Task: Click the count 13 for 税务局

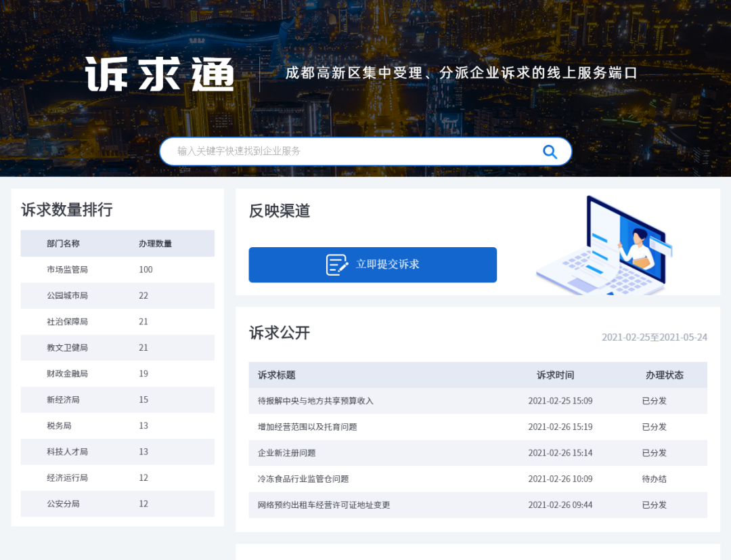Action: [x=143, y=426]
